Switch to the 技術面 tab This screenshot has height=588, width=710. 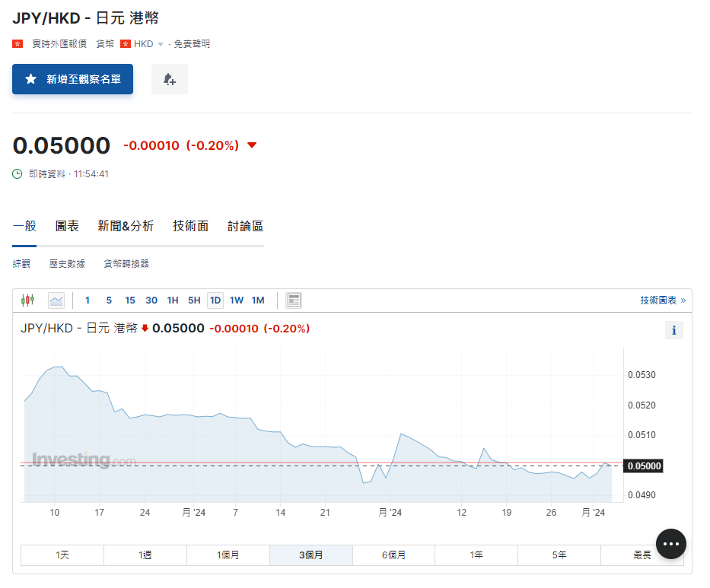pyautogui.click(x=190, y=226)
